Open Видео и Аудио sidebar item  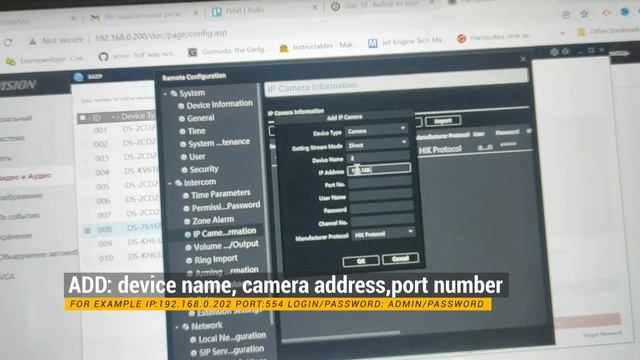[26, 177]
